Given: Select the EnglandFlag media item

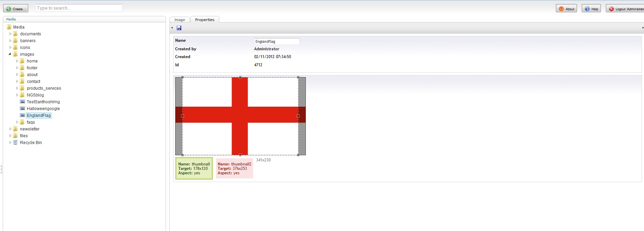Looking at the screenshot, I should [x=39, y=115].
